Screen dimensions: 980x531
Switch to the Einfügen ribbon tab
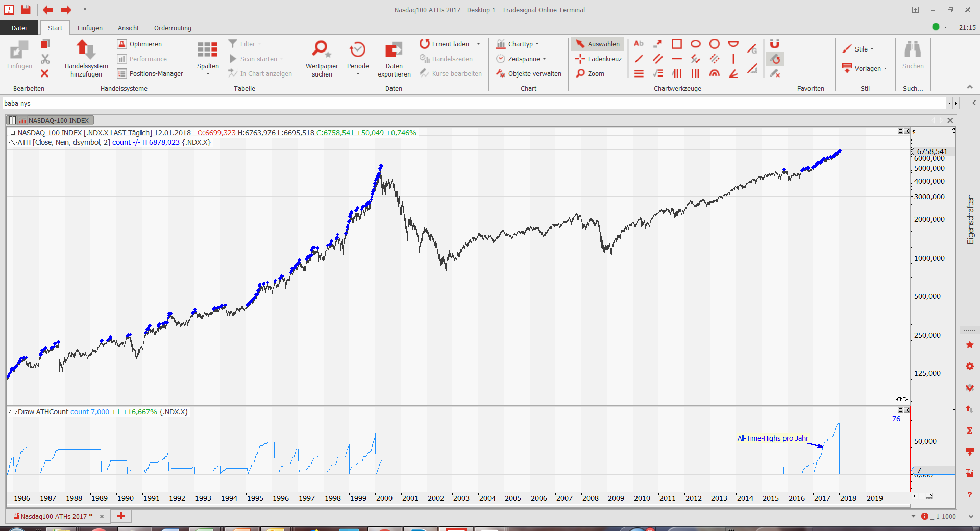click(x=90, y=28)
